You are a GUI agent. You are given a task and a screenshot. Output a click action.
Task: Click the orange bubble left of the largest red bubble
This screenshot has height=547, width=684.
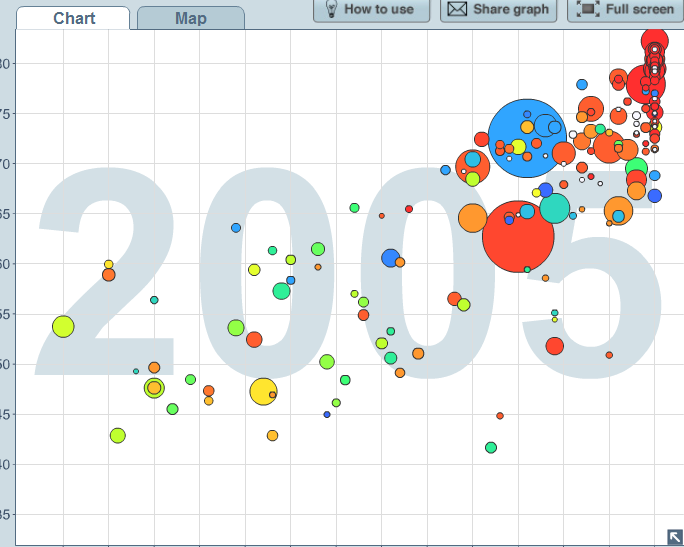472,217
